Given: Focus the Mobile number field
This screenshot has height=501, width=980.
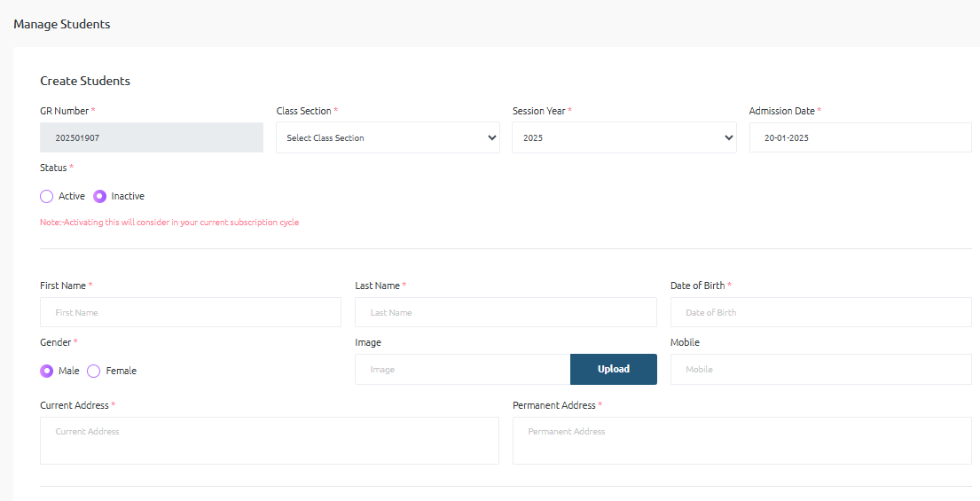Looking at the screenshot, I should 820,369.
